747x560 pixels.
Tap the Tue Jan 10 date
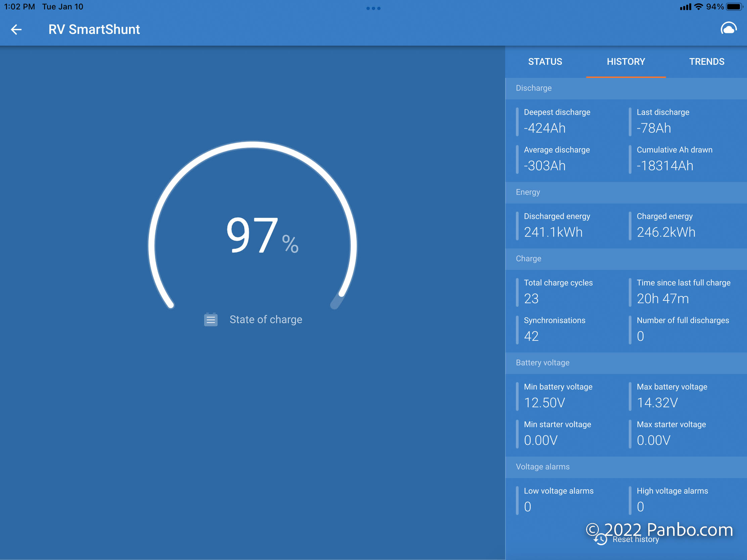(x=62, y=7)
